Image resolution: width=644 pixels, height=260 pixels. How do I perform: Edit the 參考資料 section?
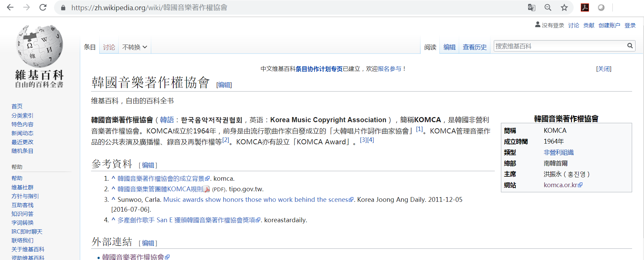tap(148, 165)
